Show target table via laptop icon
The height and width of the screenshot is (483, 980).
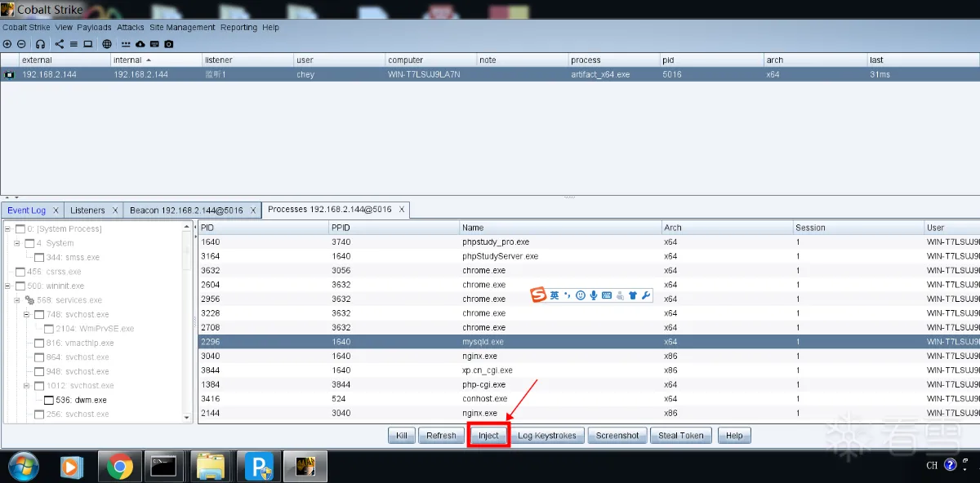[x=88, y=43]
